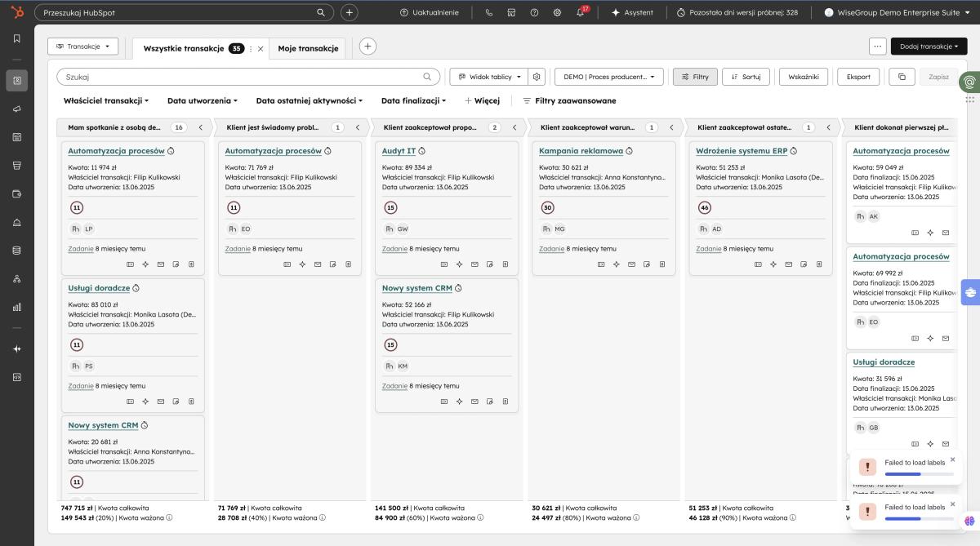The height and width of the screenshot is (546, 980).
Task: Click the magnifier icon in Szukaj field
Action: [426, 77]
